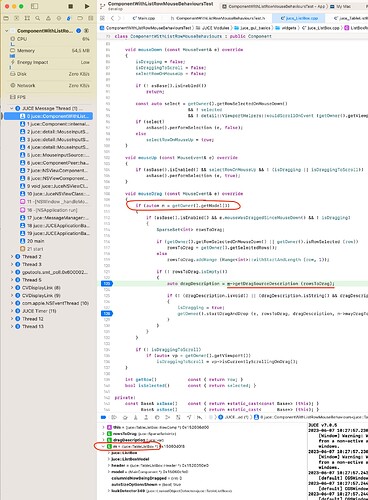Expand com.apple.NSEventThread (10)
This screenshot has width=368, height=500.
(x=12, y=303)
